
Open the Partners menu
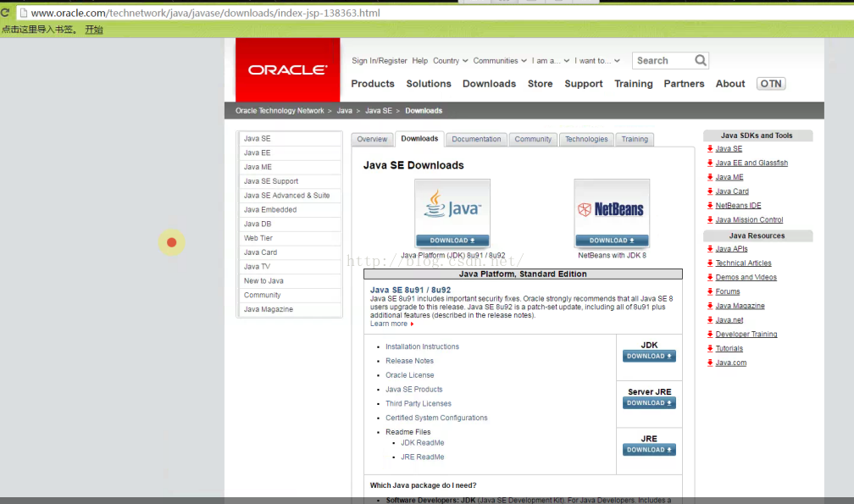pos(684,83)
